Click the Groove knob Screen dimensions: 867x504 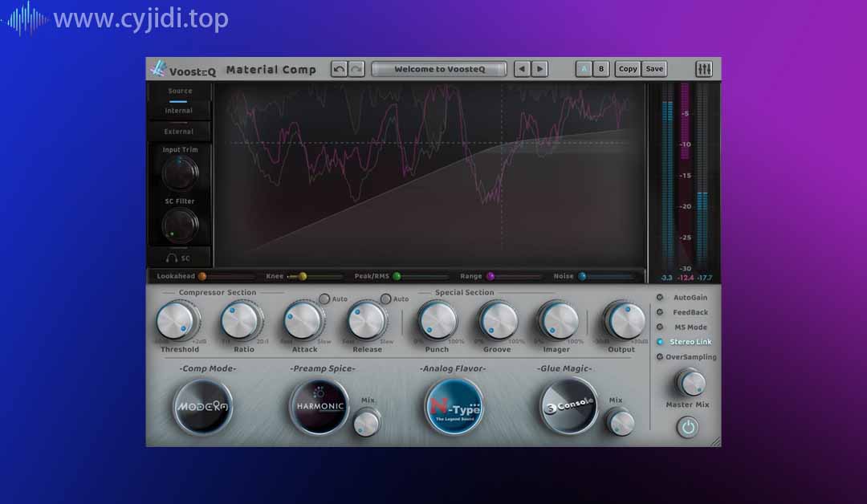[499, 320]
